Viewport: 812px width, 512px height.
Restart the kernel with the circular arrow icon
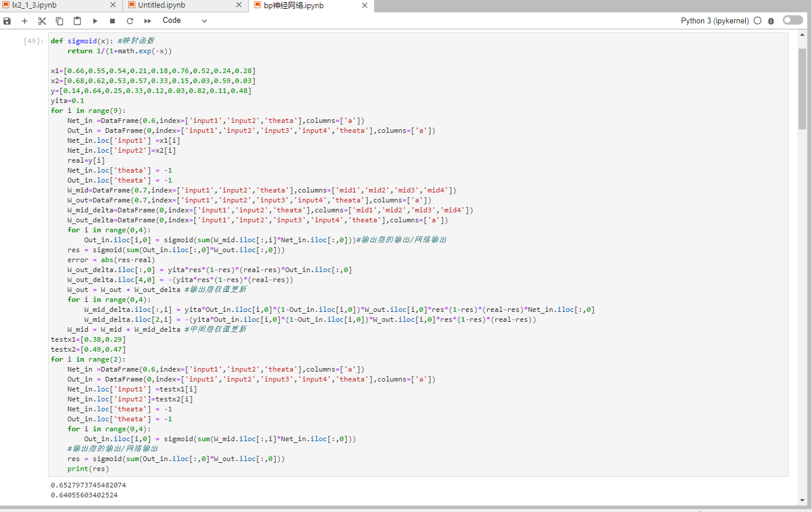click(x=130, y=21)
